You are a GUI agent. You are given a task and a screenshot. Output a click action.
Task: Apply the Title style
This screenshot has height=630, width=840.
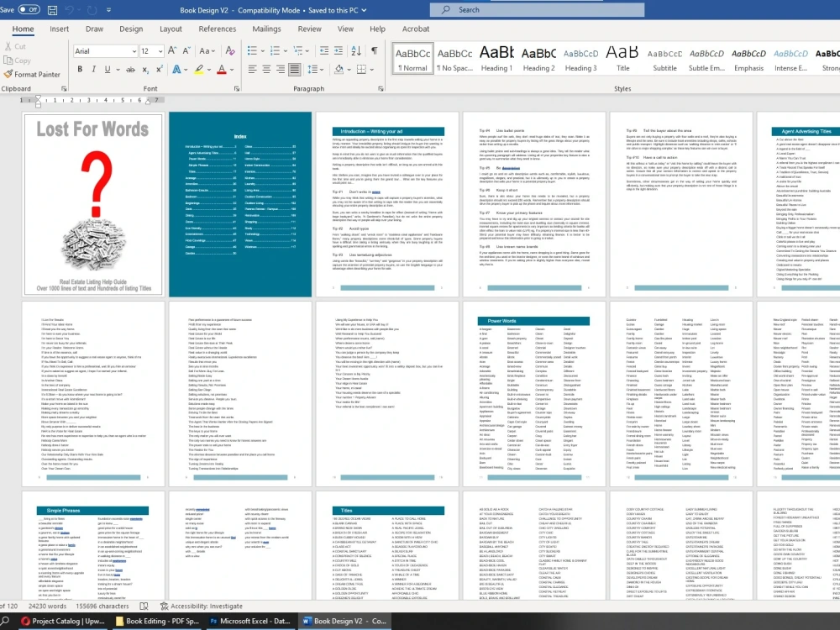(x=623, y=59)
